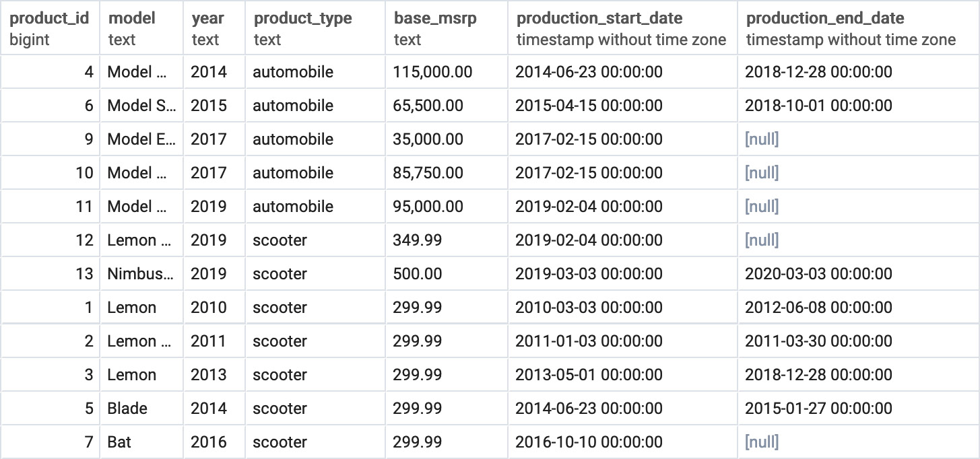Click start date 2016-10-10 00:00:00
Image resolution: width=980 pixels, height=459 pixels.
click(623, 442)
